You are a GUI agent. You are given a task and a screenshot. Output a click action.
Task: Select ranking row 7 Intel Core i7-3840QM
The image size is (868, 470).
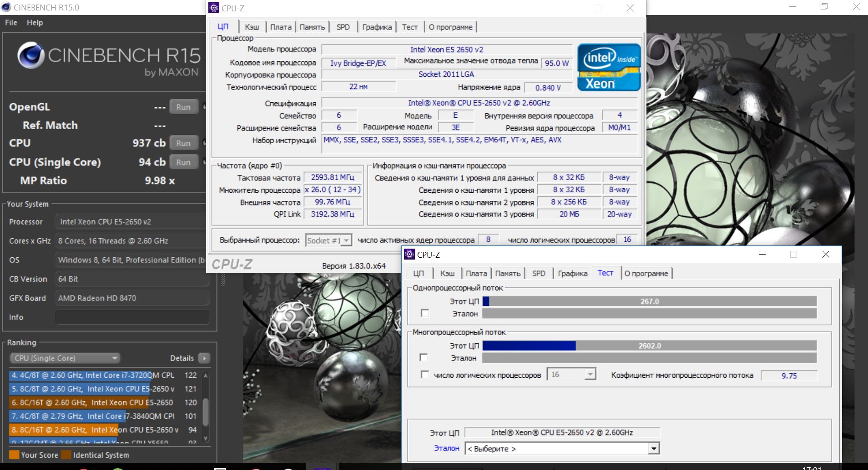[x=104, y=416]
